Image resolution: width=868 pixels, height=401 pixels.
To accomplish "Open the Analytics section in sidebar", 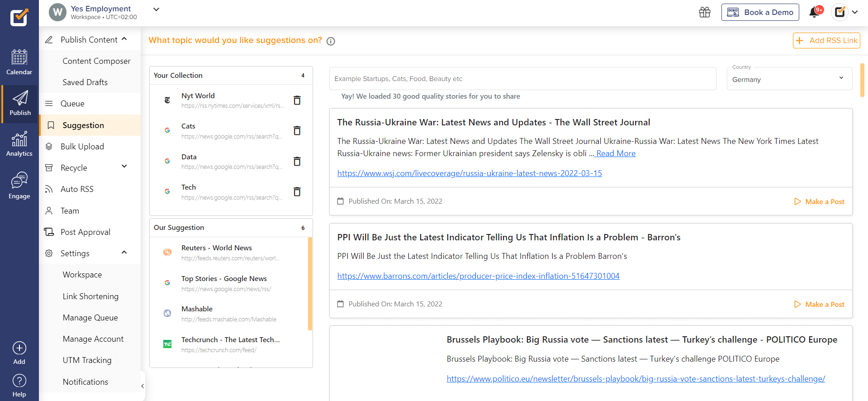I will click(x=19, y=144).
